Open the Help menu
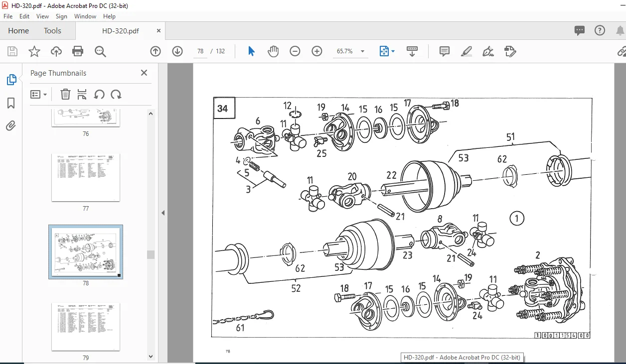Image resolution: width=626 pixels, height=364 pixels. tap(109, 16)
